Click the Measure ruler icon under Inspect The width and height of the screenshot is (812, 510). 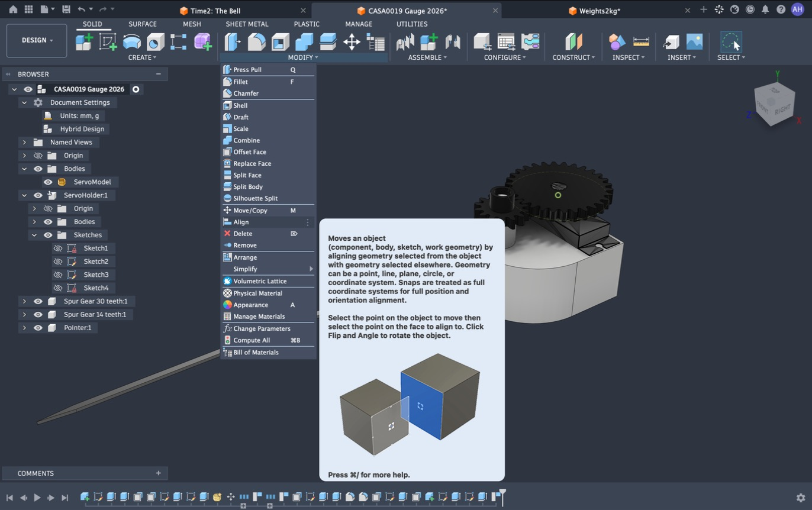click(641, 41)
